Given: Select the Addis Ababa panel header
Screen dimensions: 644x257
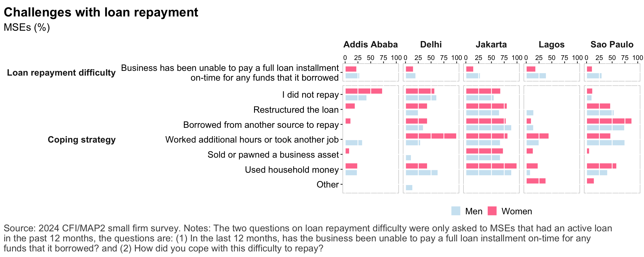Looking at the screenshot, I should point(370,45).
